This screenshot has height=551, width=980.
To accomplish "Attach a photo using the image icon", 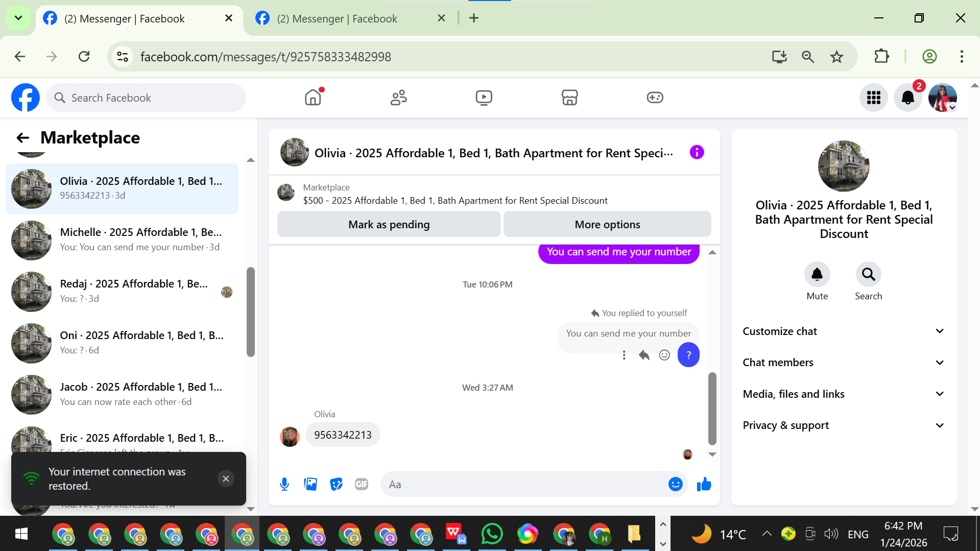I will [310, 484].
